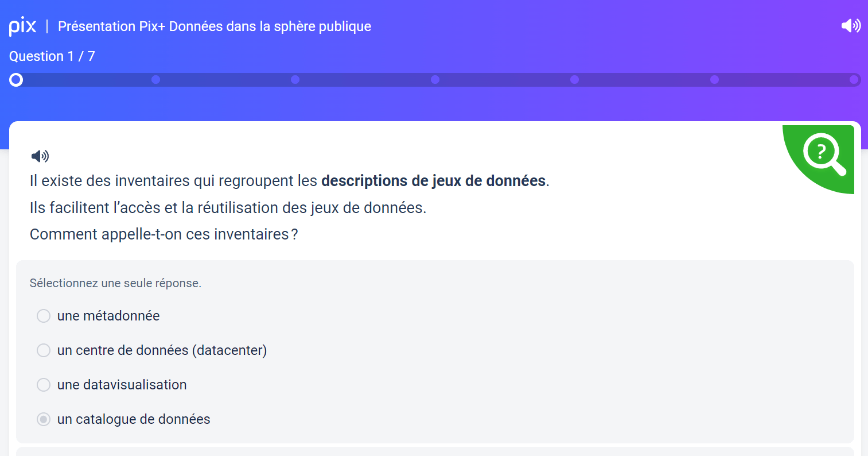Select 'un catalogue de données' radio button

44,419
